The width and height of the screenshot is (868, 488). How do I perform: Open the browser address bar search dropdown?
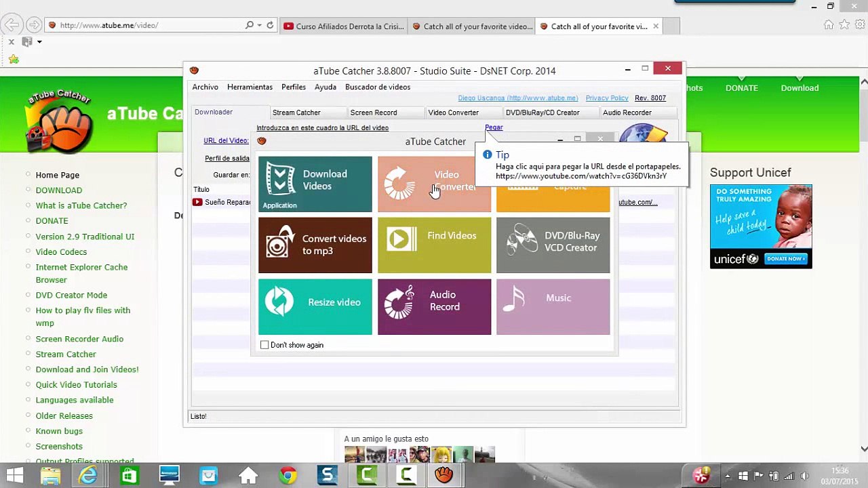[x=259, y=25]
